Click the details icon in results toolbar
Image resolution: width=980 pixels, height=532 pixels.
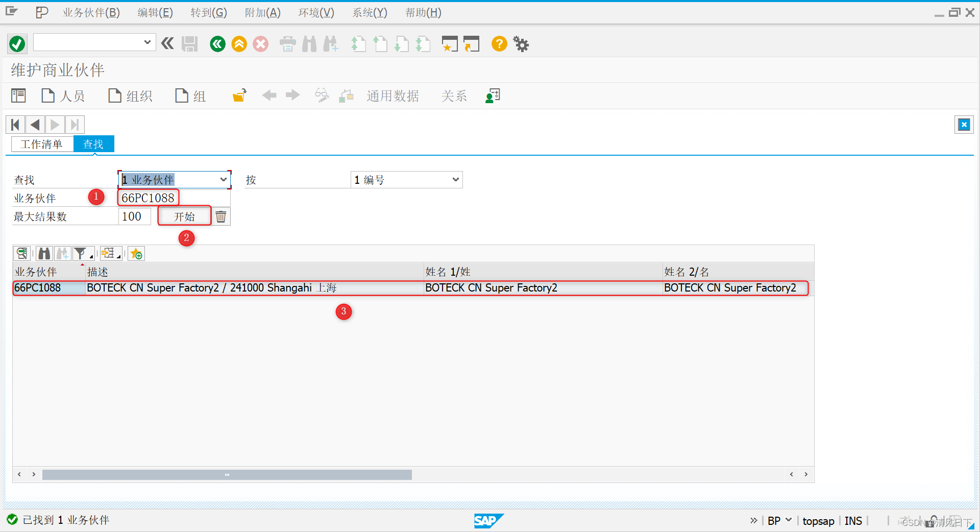[x=22, y=253]
